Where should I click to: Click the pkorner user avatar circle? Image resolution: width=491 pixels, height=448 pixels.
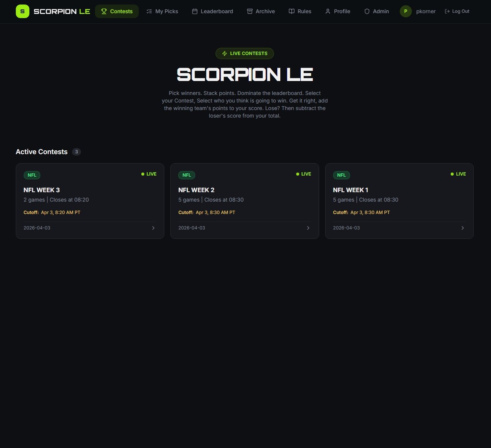pyautogui.click(x=405, y=11)
